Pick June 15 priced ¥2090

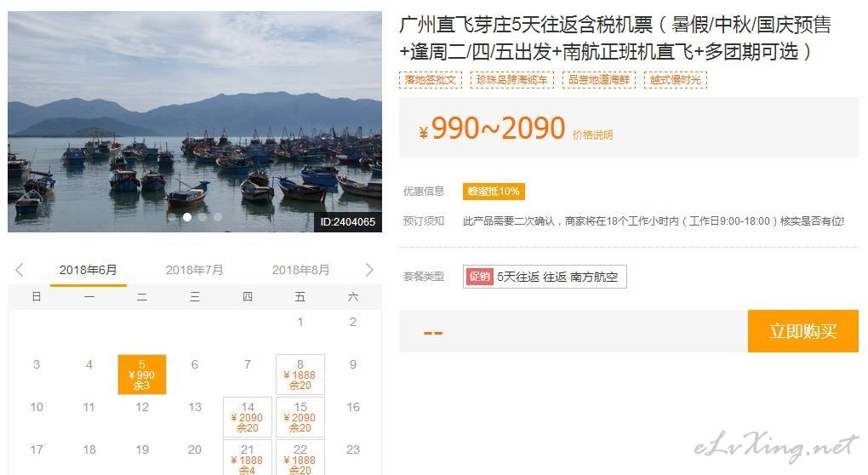pos(300,417)
